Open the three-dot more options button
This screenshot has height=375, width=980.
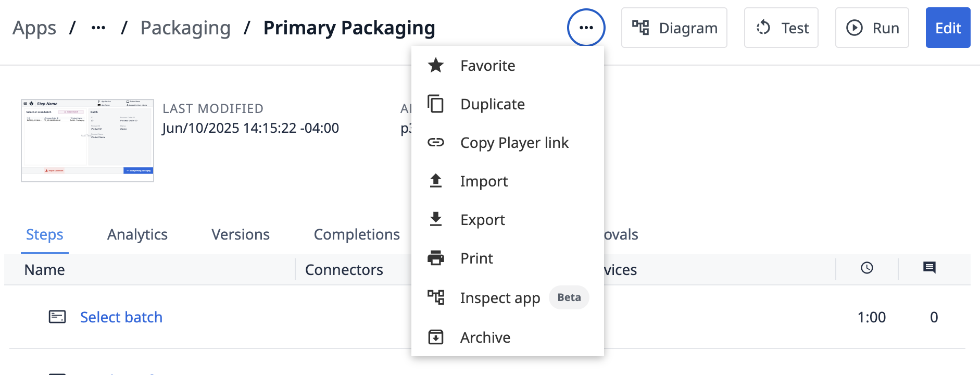[586, 28]
